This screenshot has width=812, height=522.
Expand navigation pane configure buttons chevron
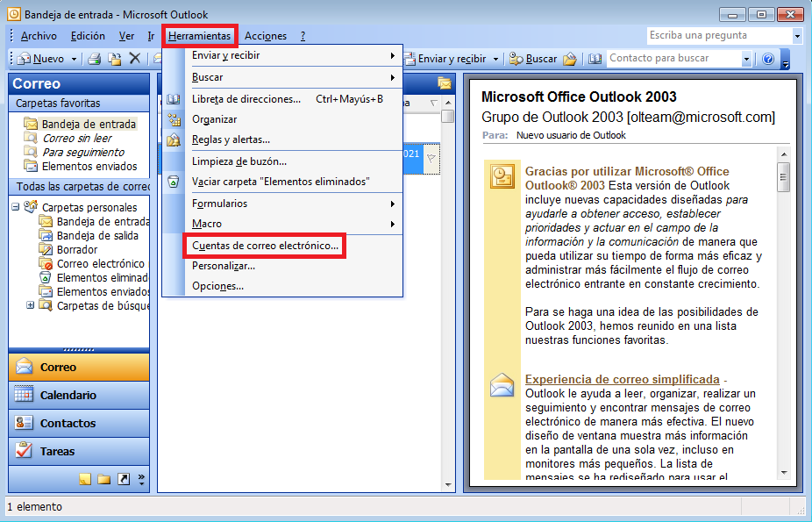tap(141, 479)
